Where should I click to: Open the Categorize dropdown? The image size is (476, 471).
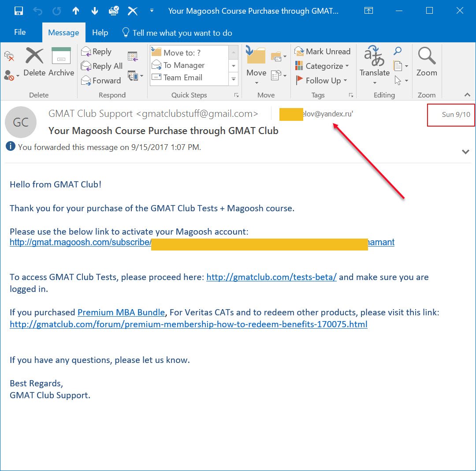point(322,66)
